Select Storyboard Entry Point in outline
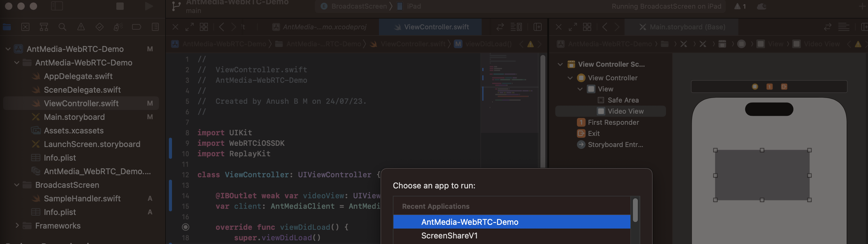This screenshot has width=868, height=244. (x=610, y=144)
